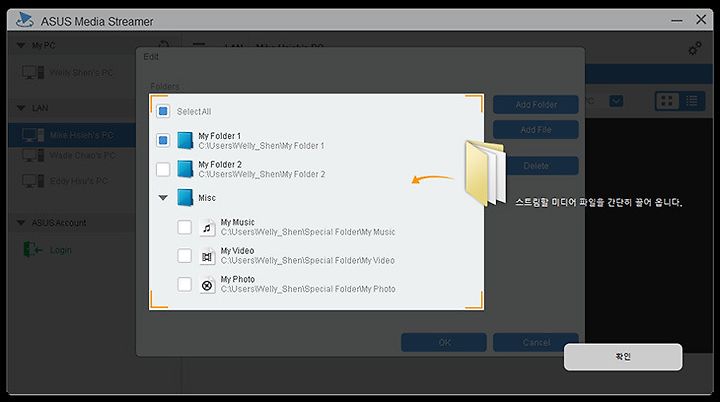Screen dimensions: 720x402
Task: Click OK in the Edit dialog
Action: (x=444, y=342)
